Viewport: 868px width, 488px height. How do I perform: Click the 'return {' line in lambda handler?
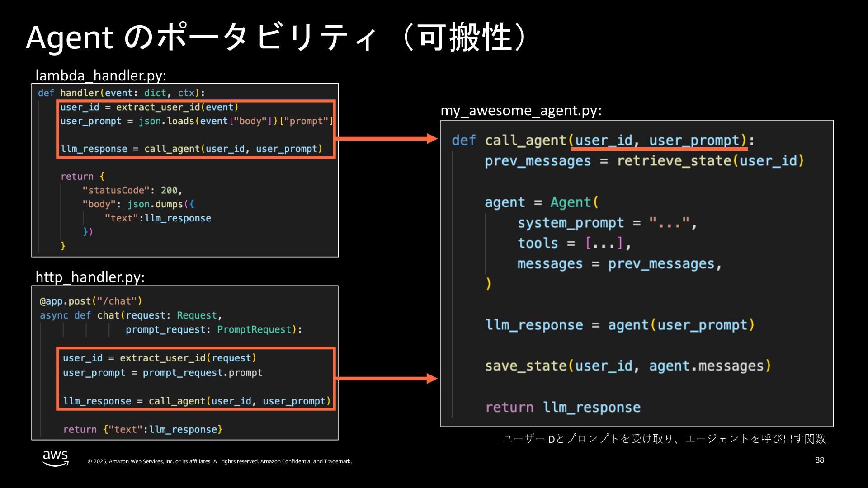83,177
